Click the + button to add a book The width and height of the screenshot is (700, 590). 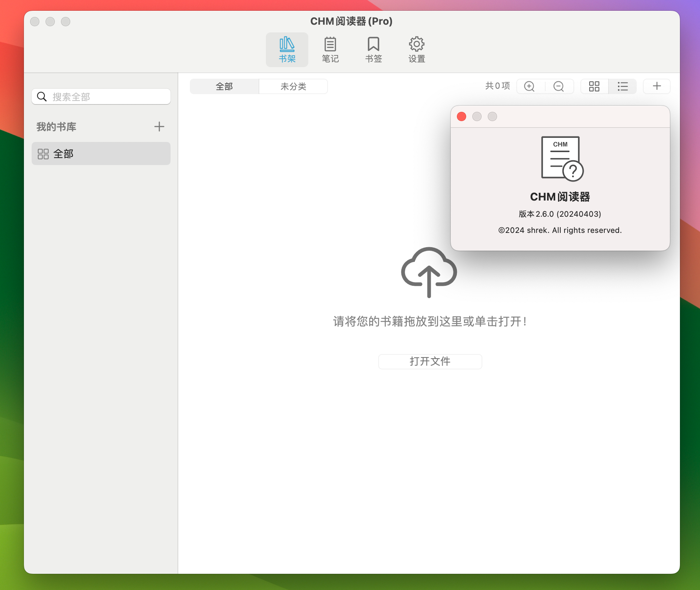coord(656,86)
